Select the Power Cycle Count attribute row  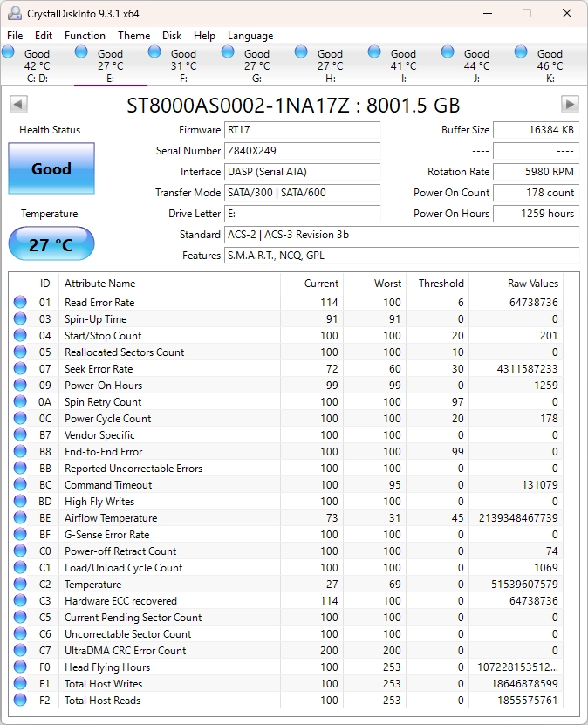click(x=286, y=419)
